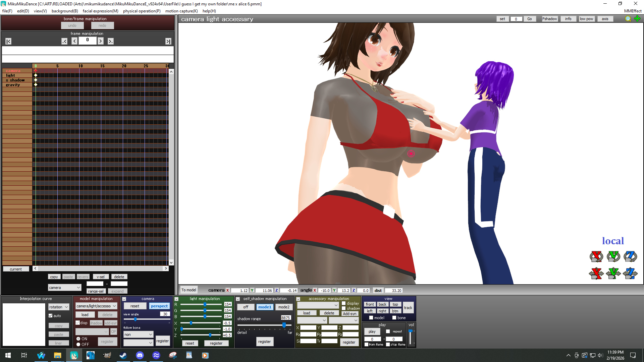The image size is (644, 362).
Task: Open the facial expression menu
Action: 100,11
